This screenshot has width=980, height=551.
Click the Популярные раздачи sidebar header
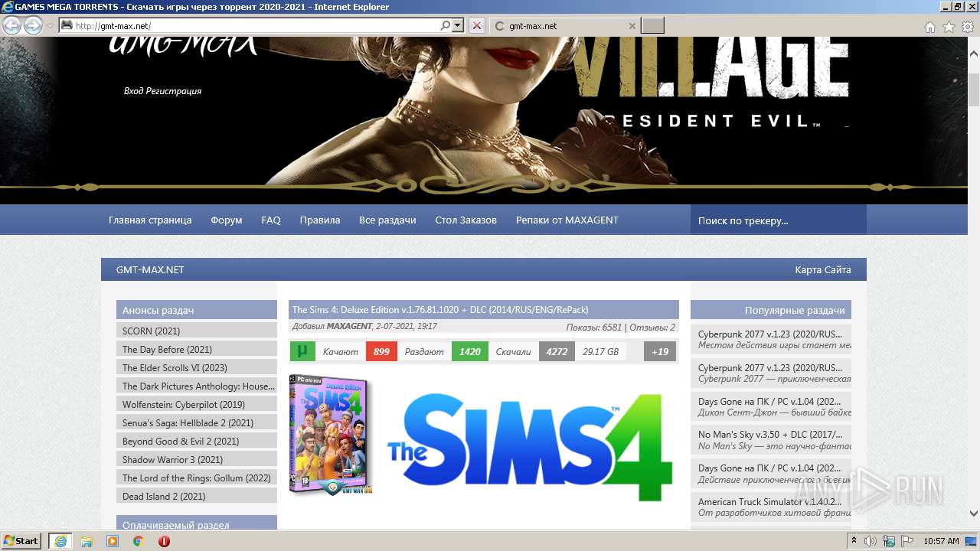tap(771, 310)
